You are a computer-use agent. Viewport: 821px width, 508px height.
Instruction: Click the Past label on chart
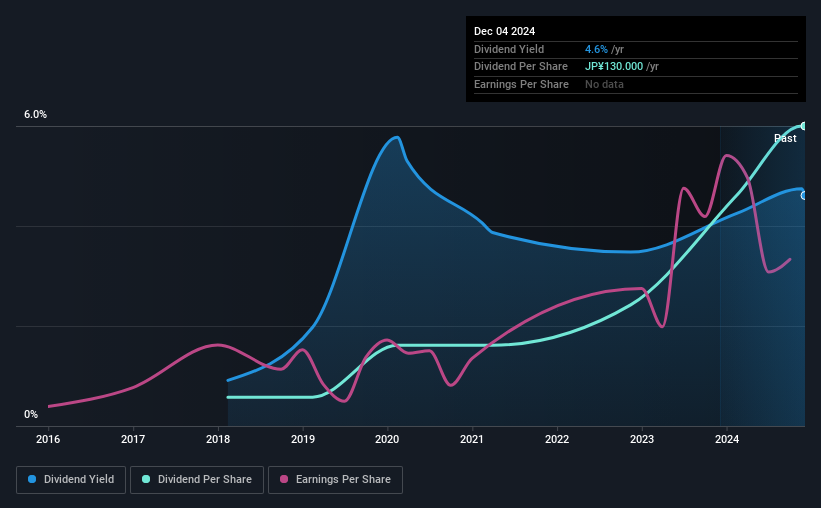tap(785, 138)
